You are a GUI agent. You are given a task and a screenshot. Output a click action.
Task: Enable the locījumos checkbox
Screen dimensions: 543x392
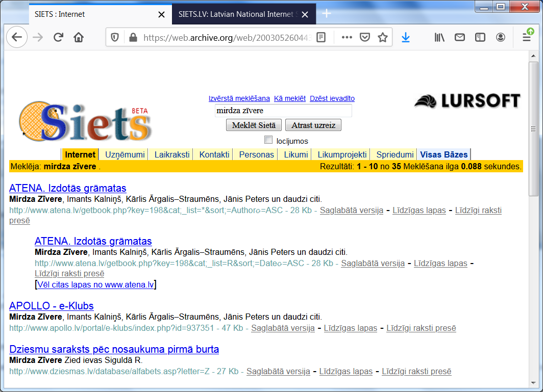268,140
